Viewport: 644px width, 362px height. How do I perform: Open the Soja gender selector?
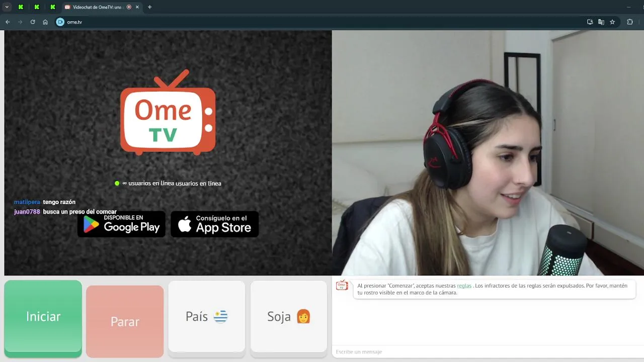click(x=289, y=318)
